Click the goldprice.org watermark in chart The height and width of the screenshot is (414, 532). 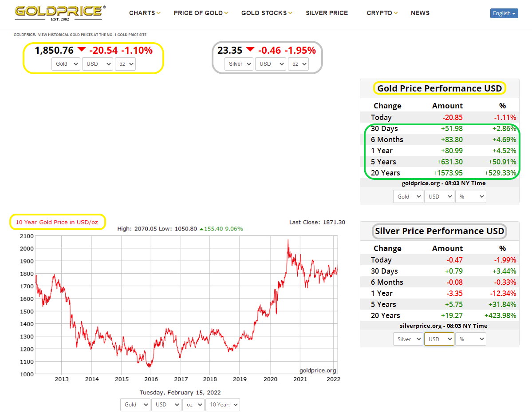pos(318,370)
